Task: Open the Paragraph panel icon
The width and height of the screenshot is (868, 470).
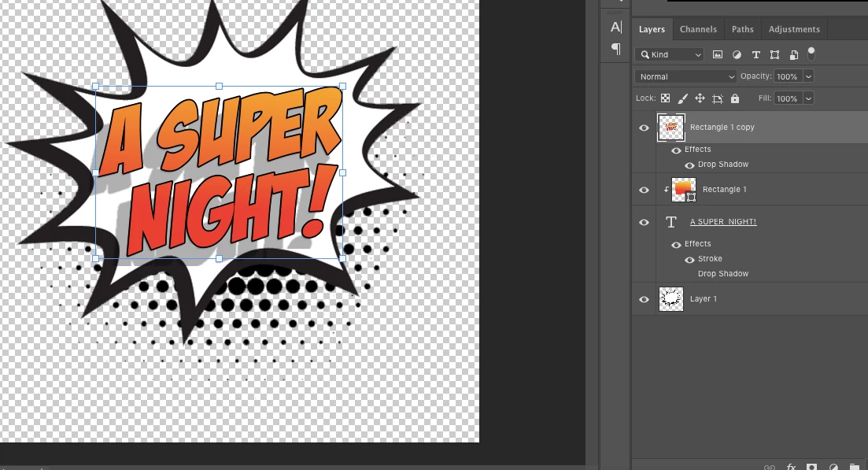Action: pyautogui.click(x=616, y=49)
